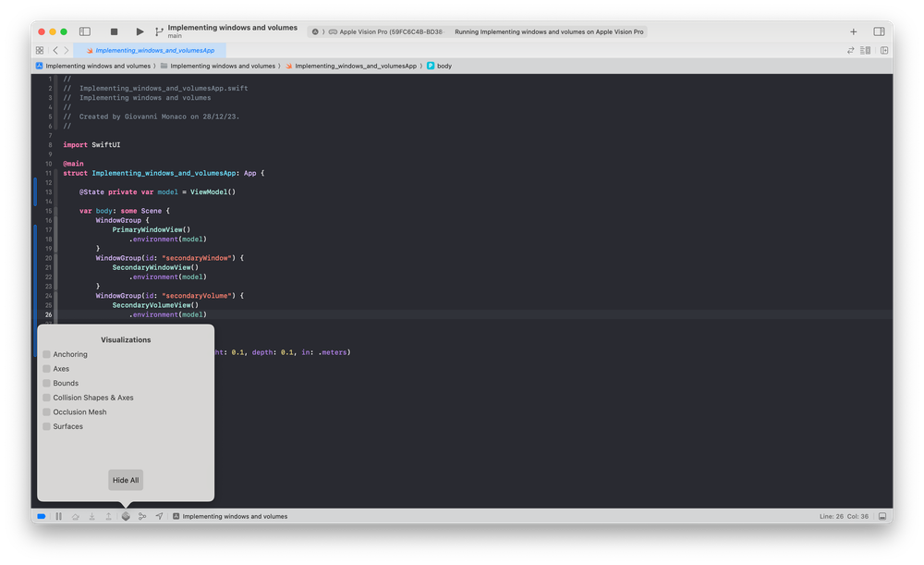Click the running activity status in the toolbar
The height and width of the screenshot is (565, 924).
[549, 31]
